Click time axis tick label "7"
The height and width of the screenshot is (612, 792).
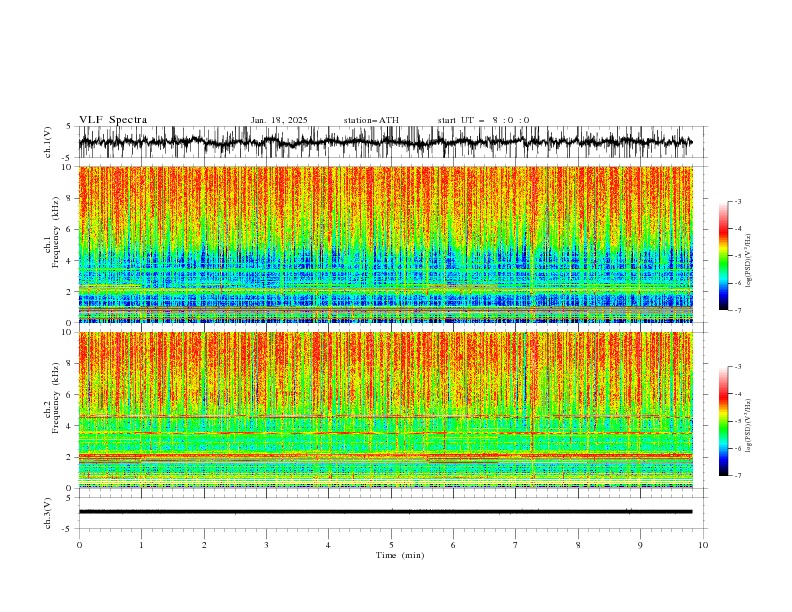click(x=516, y=545)
